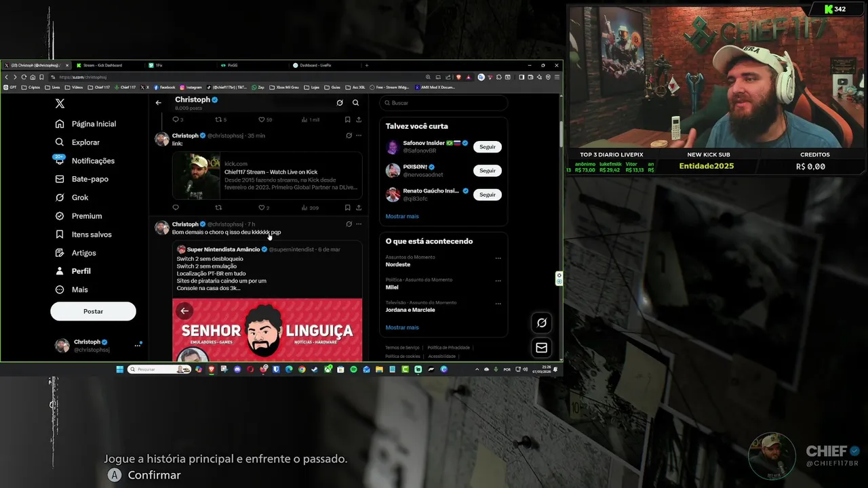Click the Postar button
Screen dimensions: 868x488
[x=93, y=311]
